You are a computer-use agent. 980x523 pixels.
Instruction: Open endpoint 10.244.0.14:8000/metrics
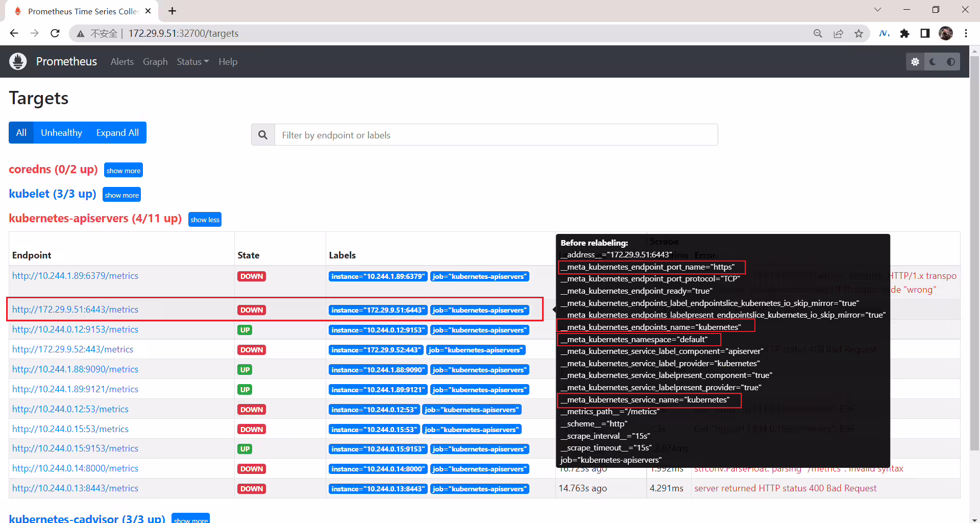(75, 468)
